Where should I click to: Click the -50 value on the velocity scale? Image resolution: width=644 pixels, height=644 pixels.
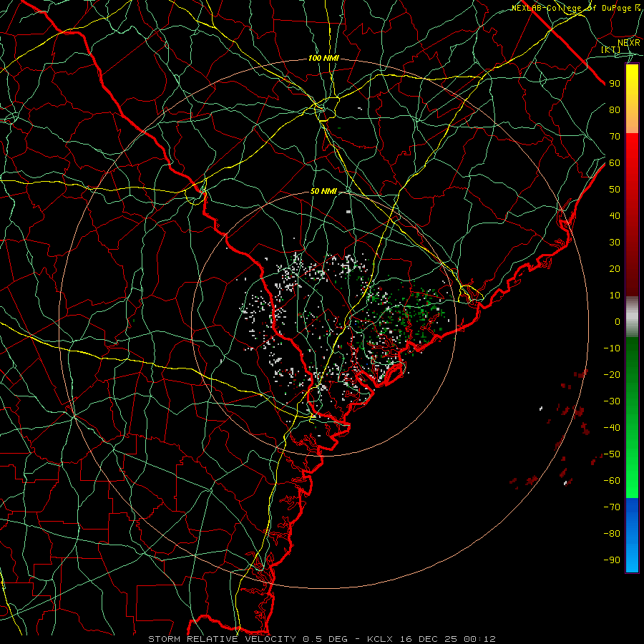[612, 454]
